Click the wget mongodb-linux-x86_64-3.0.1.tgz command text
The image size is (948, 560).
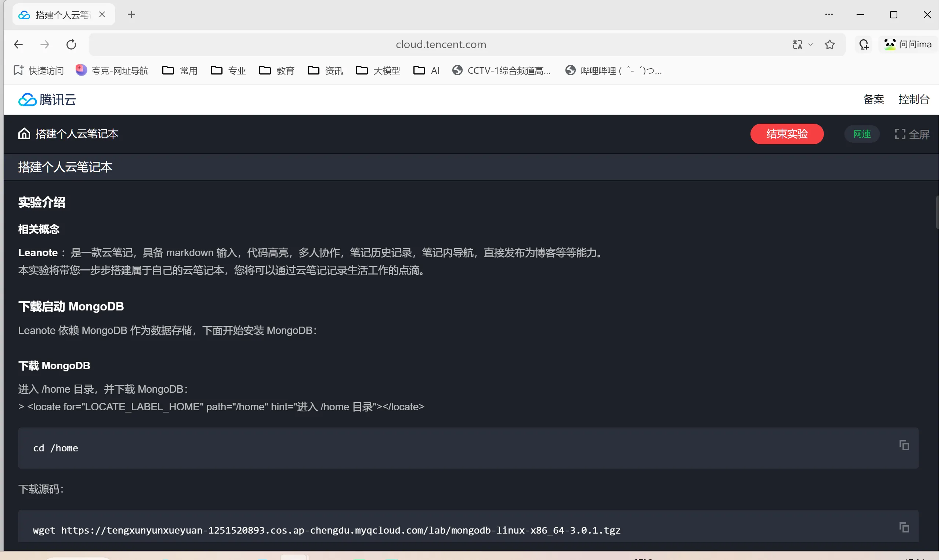tap(326, 530)
